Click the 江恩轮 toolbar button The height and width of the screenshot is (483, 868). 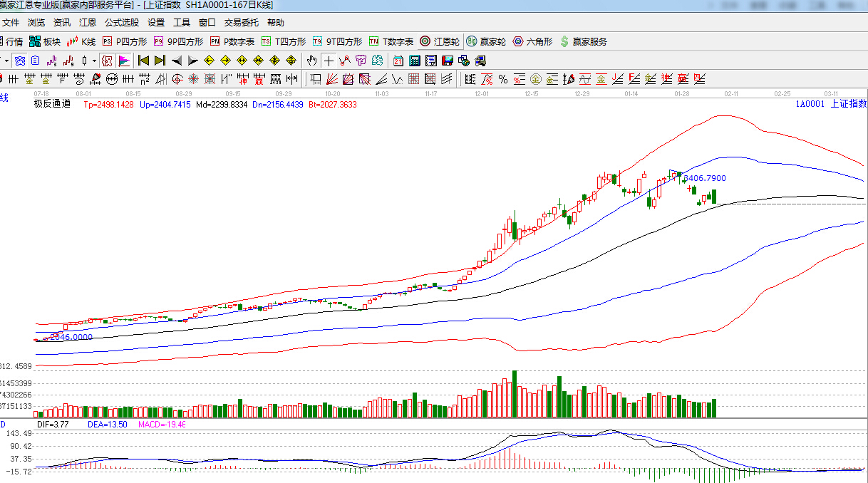coord(440,41)
